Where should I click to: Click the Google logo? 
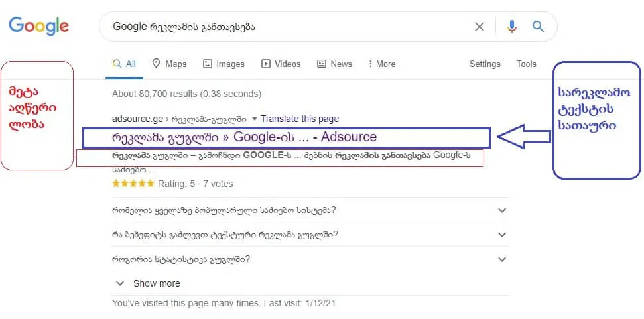[x=39, y=26]
